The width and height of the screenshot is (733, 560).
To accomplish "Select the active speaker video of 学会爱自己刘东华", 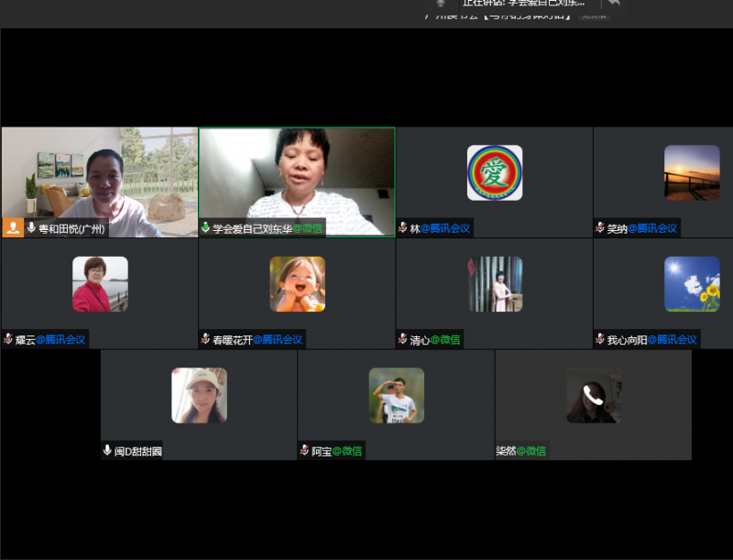I will [x=297, y=179].
